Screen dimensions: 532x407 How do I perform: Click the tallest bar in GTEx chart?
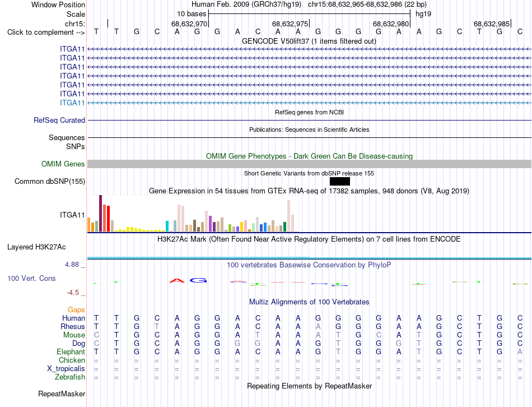[100, 214]
